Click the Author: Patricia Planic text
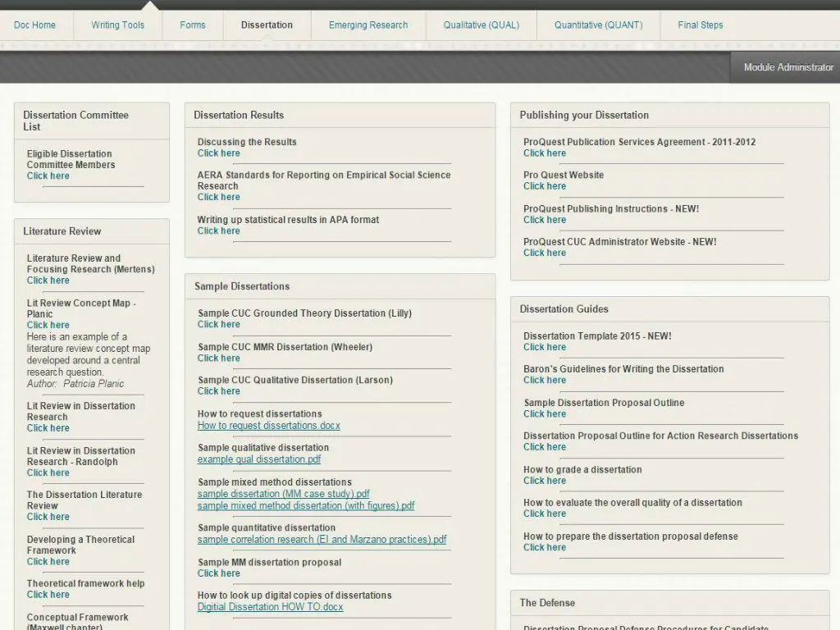Screen dimensions: 840x630 tap(75, 384)
